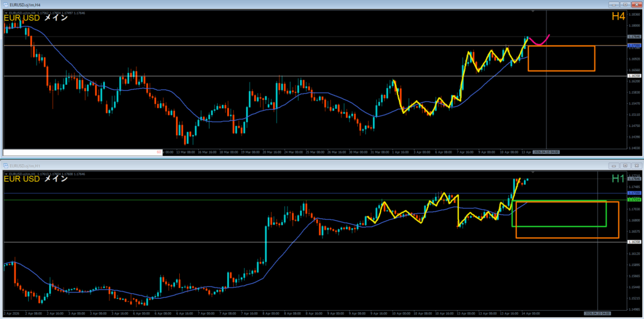Click the EURUSD H4 window chart icon
This screenshot has height=319, width=644.
(x=5, y=4)
